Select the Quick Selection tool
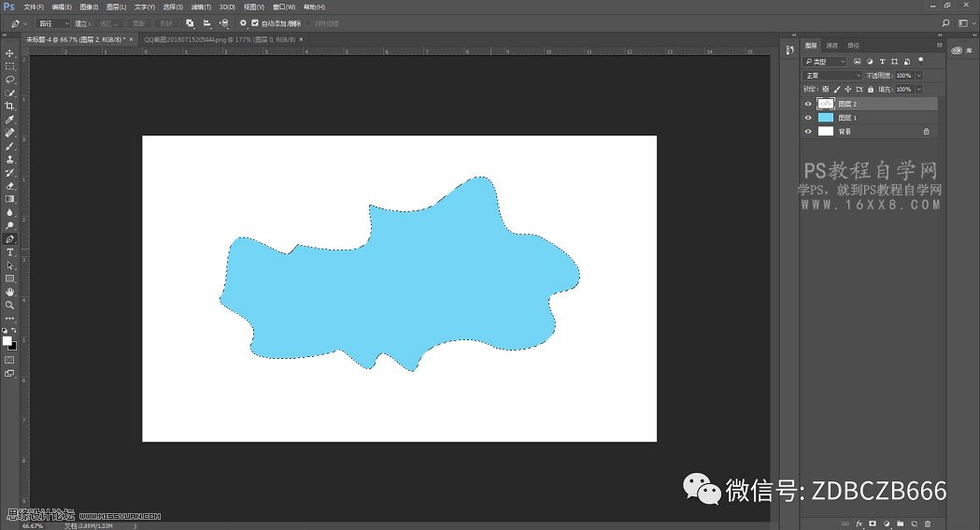 pos(9,93)
